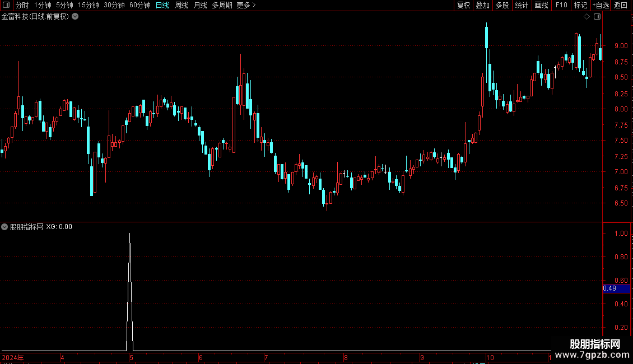Click month 8 marker on time axis

click(x=346, y=357)
